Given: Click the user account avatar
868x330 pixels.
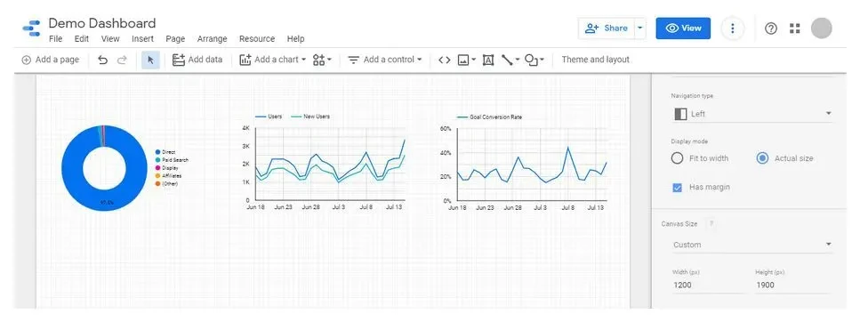Looking at the screenshot, I should pos(822,28).
